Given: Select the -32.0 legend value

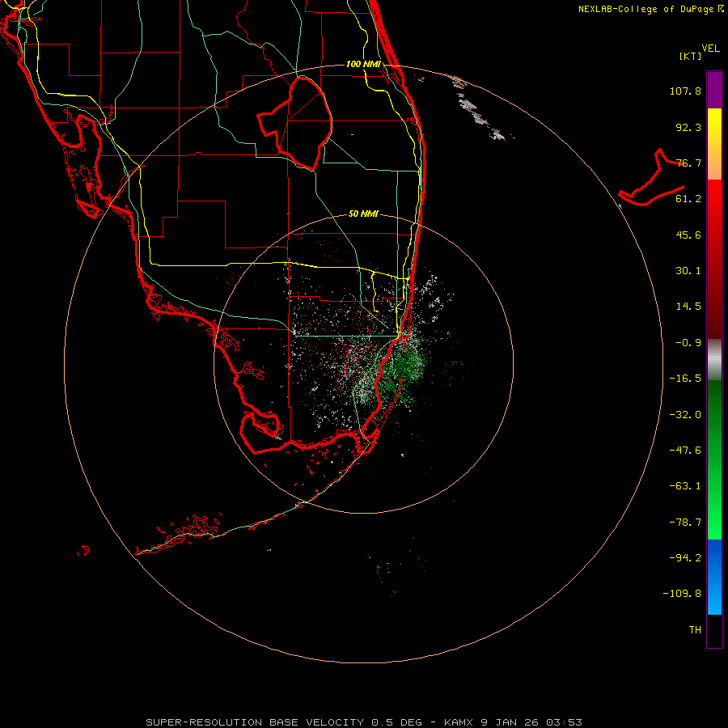Looking at the screenshot, I should pos(685,415).
